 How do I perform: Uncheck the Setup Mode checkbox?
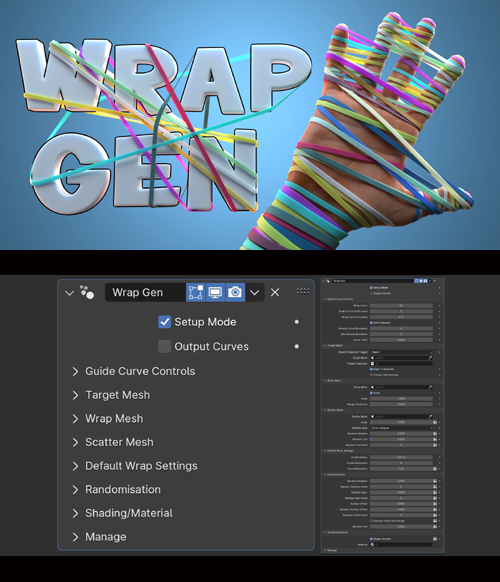[164, 322]
